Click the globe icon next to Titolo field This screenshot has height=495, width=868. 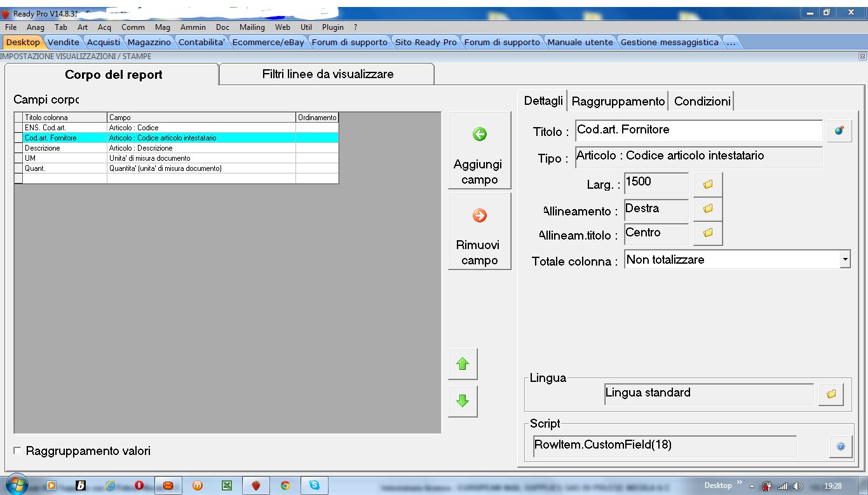839,131
